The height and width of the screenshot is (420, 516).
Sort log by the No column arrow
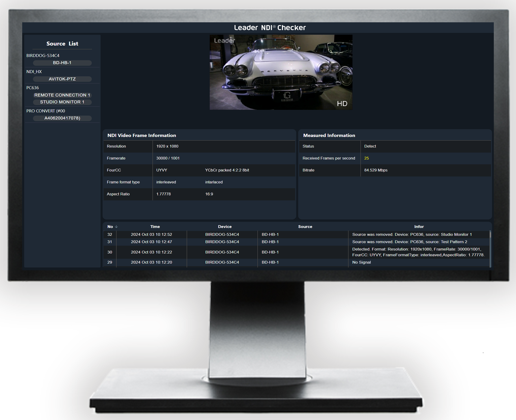(116, 227)
